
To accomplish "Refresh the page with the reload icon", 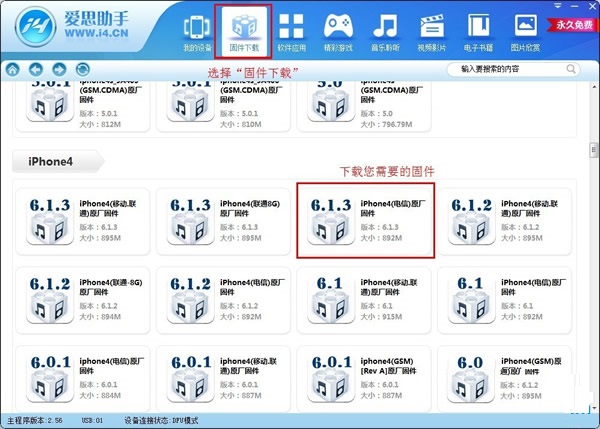I will pyautogui.click(x=83, y=70).
